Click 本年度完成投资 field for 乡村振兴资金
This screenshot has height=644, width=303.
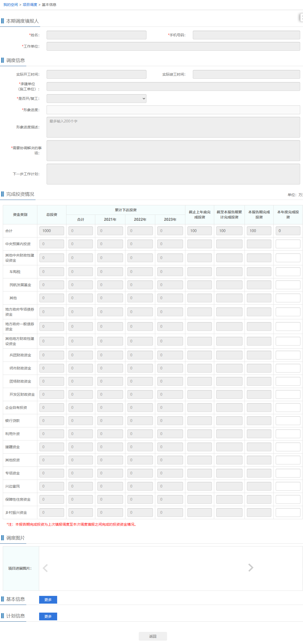coord(288,513)
